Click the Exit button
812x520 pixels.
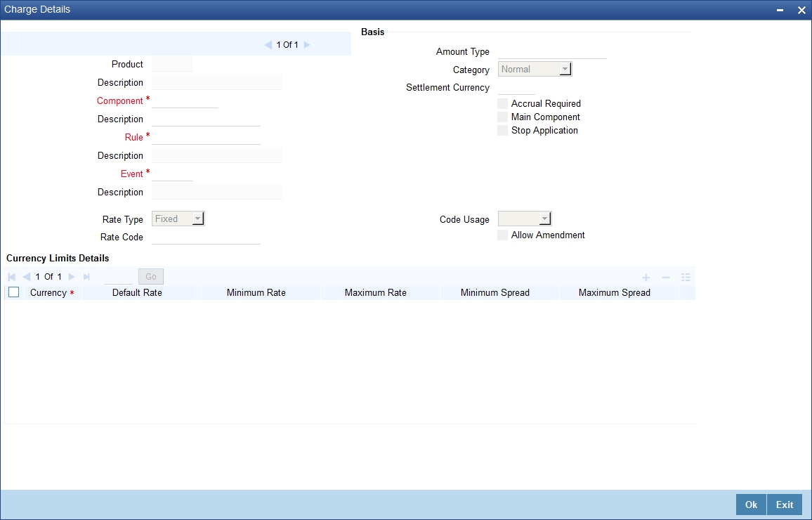click(785, 505)
